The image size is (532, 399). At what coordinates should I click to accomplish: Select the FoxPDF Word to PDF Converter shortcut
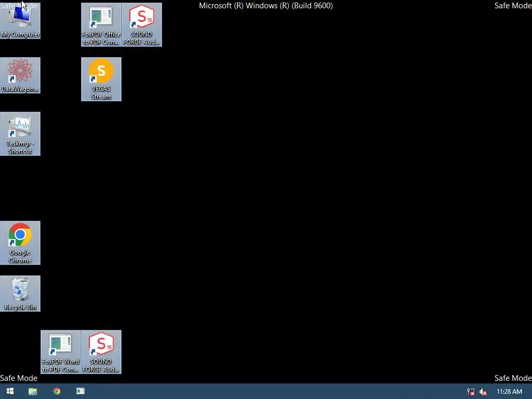61,352
